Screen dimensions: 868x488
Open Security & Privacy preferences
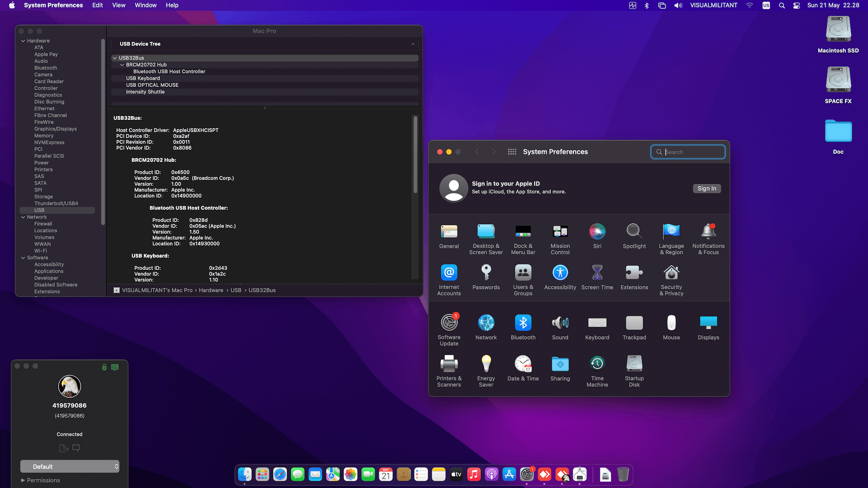pos(671,280)
